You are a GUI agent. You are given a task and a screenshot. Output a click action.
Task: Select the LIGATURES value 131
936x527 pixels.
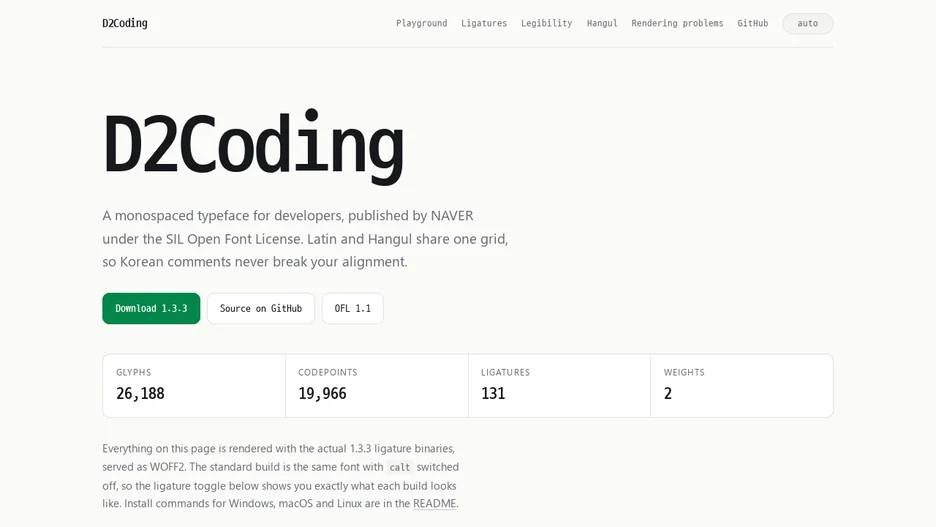(493, 393)
